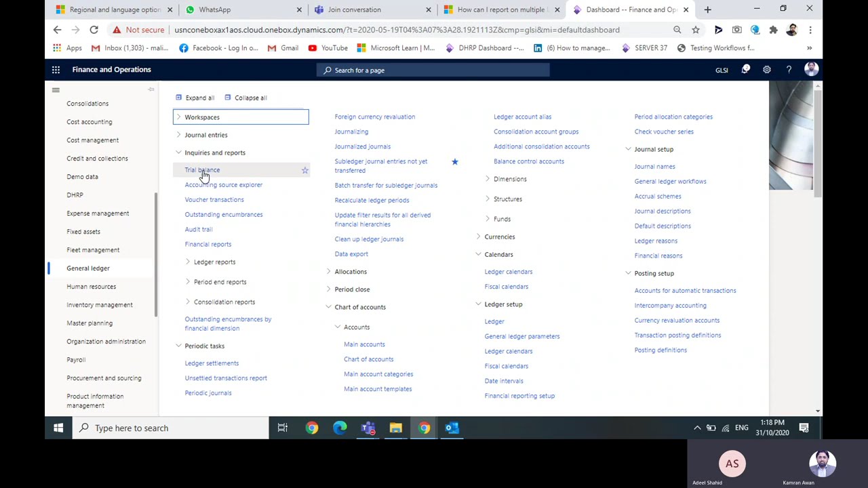
Task: Switch to the Join conversation tab
Action: pos(372,9)
